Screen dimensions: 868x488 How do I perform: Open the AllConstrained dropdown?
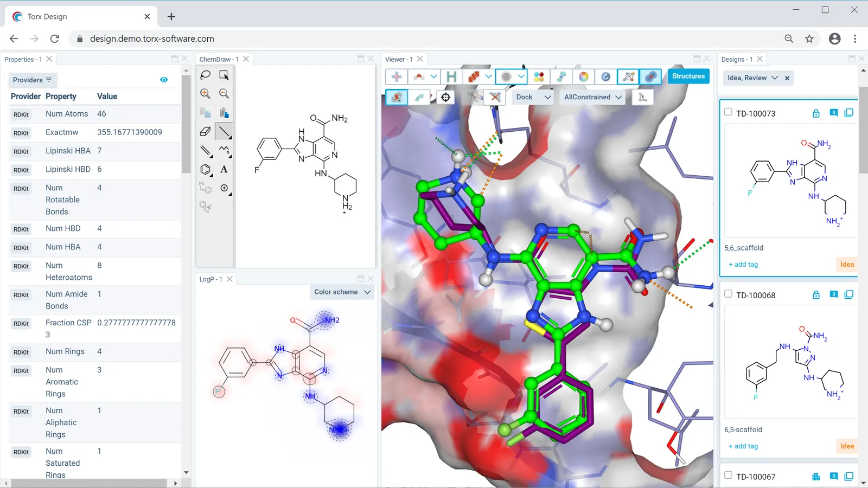click(592, 97)
